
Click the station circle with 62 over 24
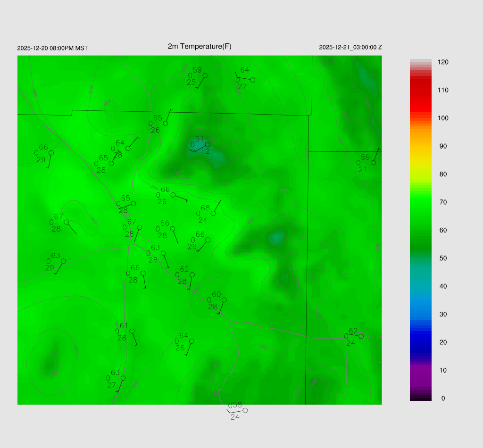[x=361, y=336]
